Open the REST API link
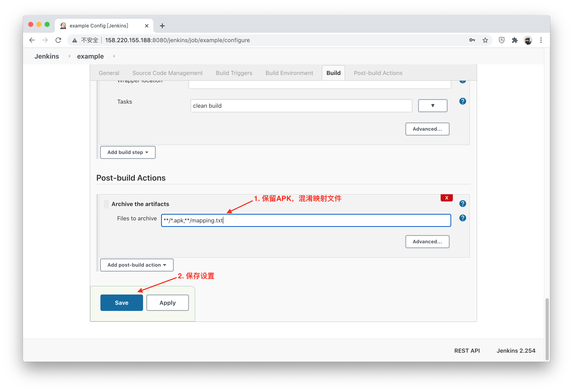 (x=467, y=351)
